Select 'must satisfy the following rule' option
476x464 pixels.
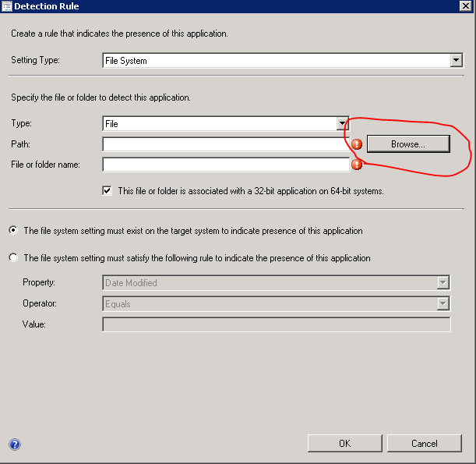[x=13, y=257]
